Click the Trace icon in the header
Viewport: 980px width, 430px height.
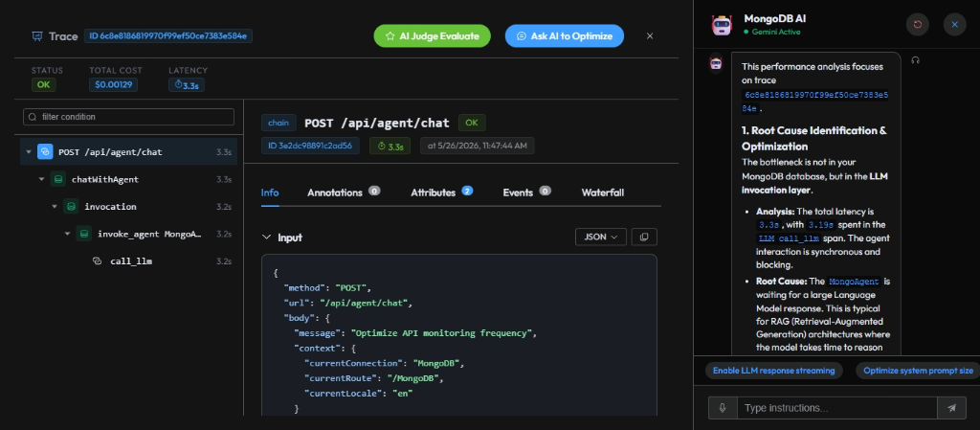(37, 36)
